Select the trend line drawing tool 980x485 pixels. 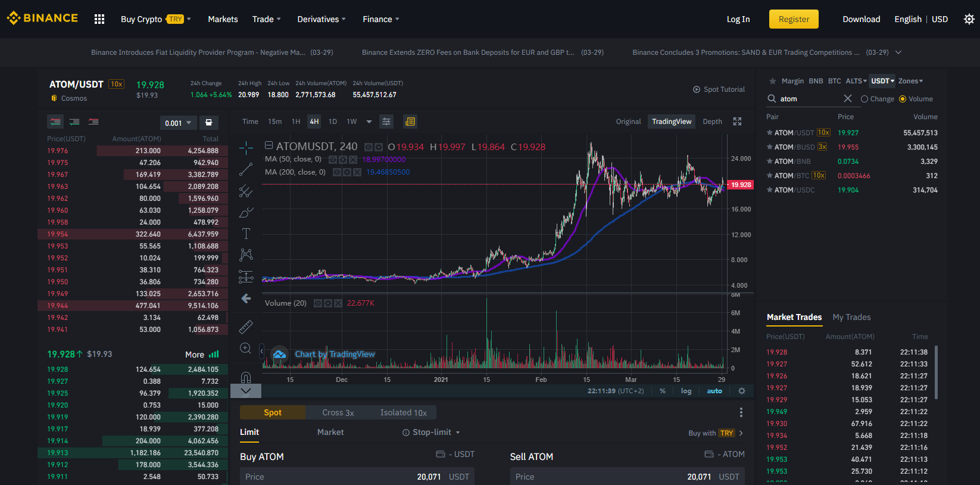[x=246, y=170]
